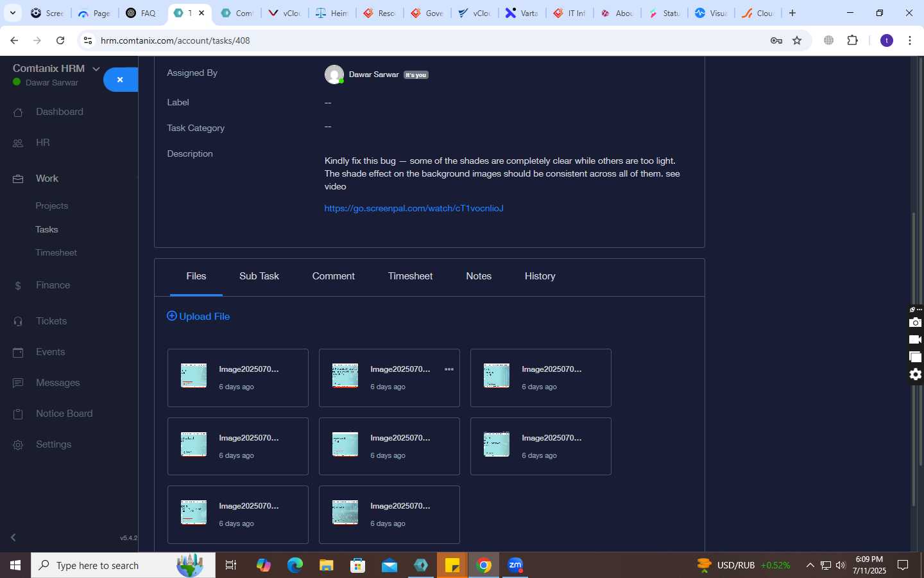Close the current browser tab
The image size is (924, 578).
tap(201, 13)
